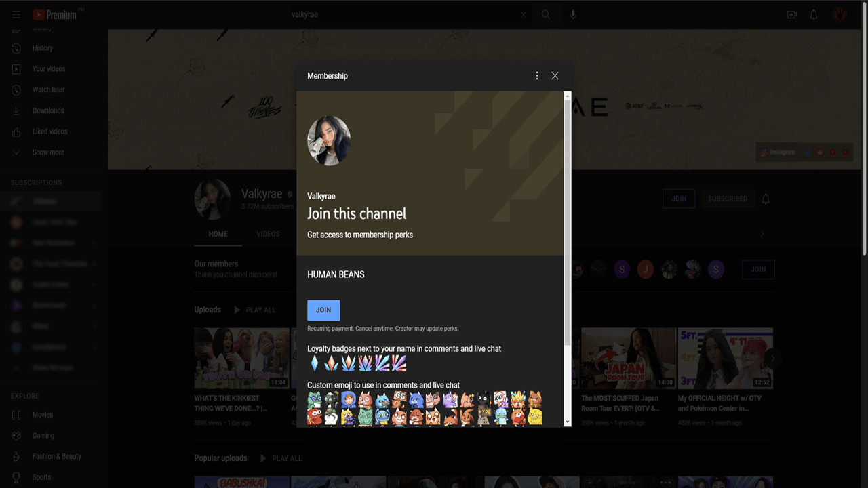868x488 pixels.
Task: Open the 18:04 Truth or Drink thumbnail
Action: coord(242,358)
